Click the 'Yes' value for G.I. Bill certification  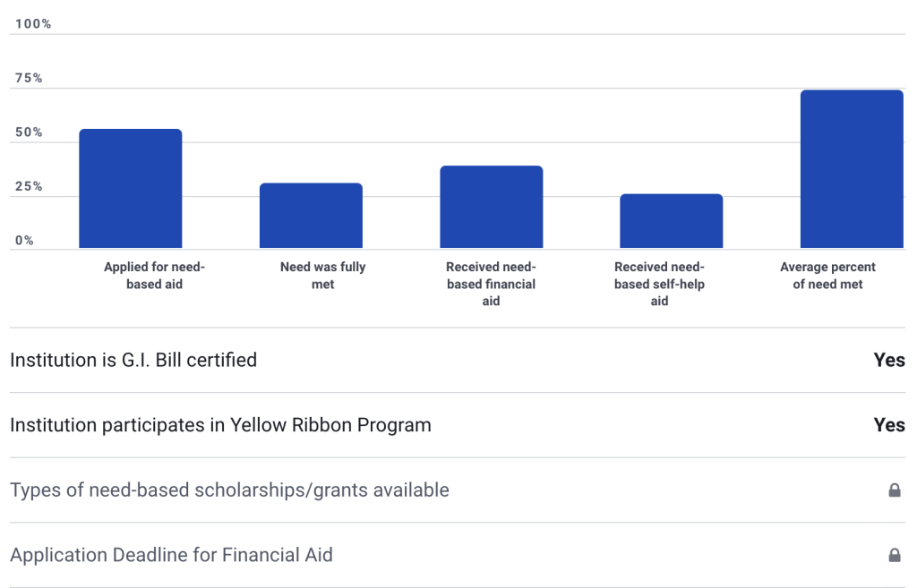pos(888,360)
